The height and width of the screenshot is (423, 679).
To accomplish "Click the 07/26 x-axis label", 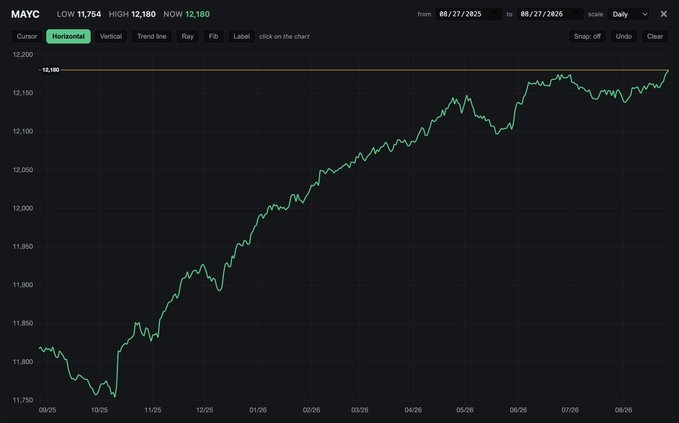I will click(570, 410).
